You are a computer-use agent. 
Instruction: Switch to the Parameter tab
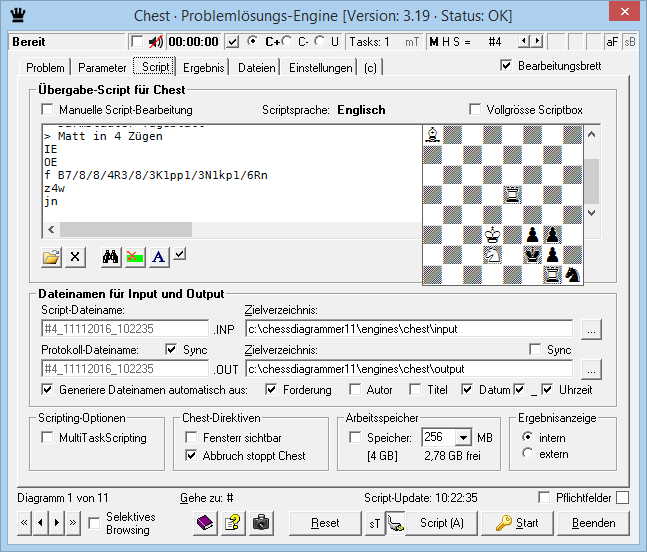coord(102,67)
